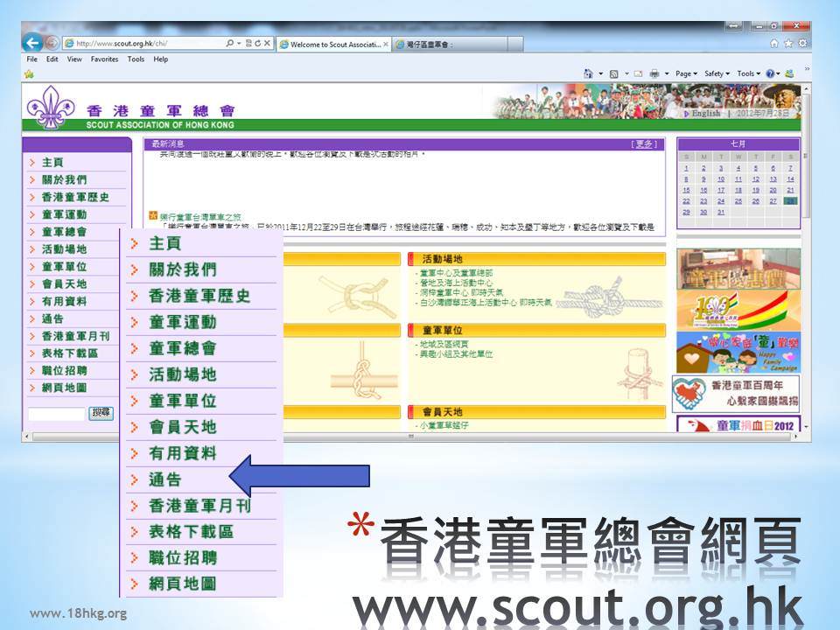Open 童軍中心及童軍總部 link
Image resolution: width=840 pixels, height=630 pixels.
point(456,273)
